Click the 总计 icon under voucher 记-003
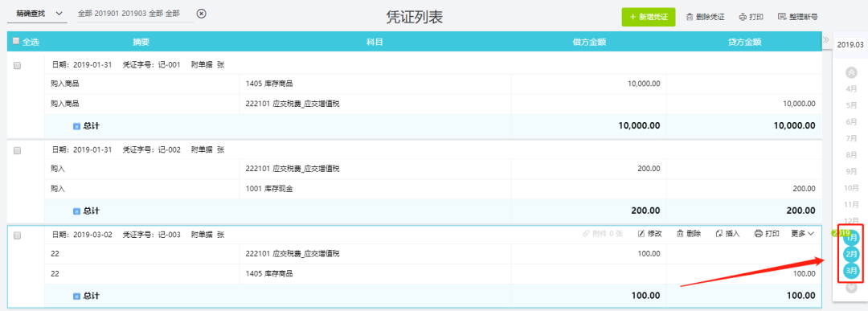Screen dimensions: 868x311 tap(77, 296)
